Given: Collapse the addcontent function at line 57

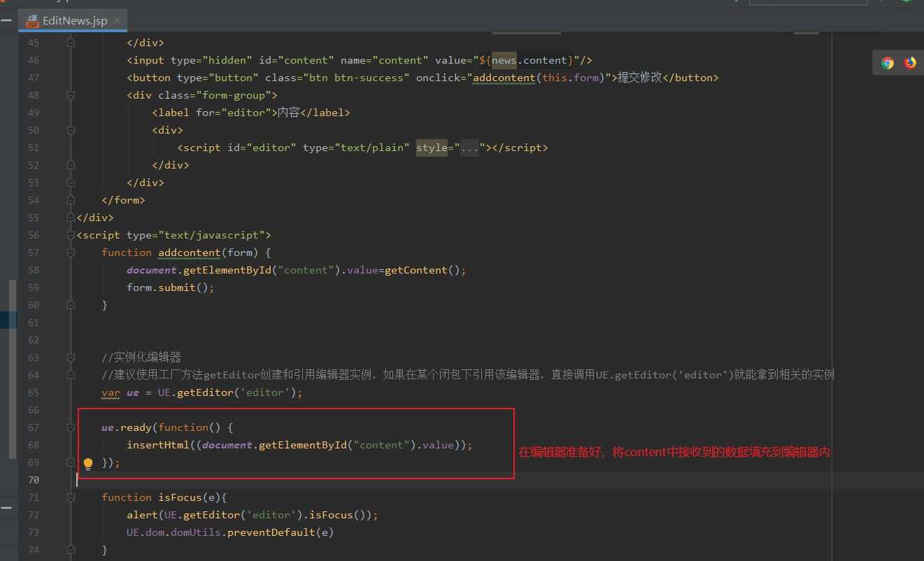Looking at the screenshot, I should coord(71,253).
